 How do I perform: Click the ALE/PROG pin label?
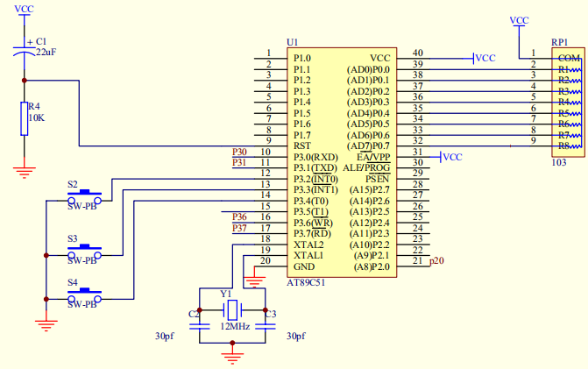tap(366, 168)
